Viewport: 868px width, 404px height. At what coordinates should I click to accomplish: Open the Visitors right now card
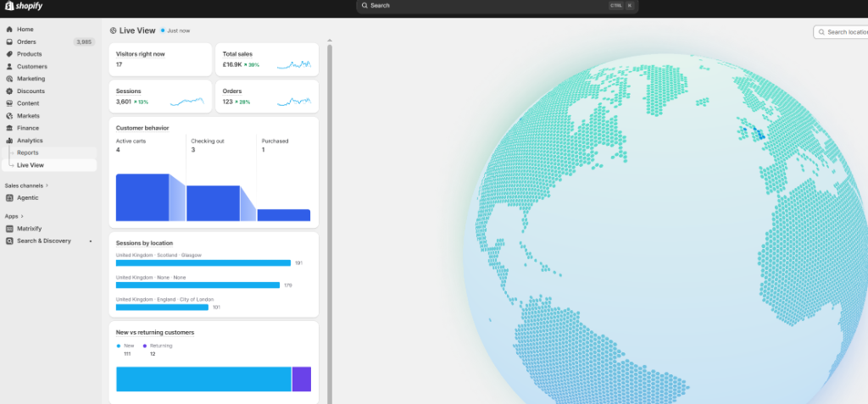[160, 59]
